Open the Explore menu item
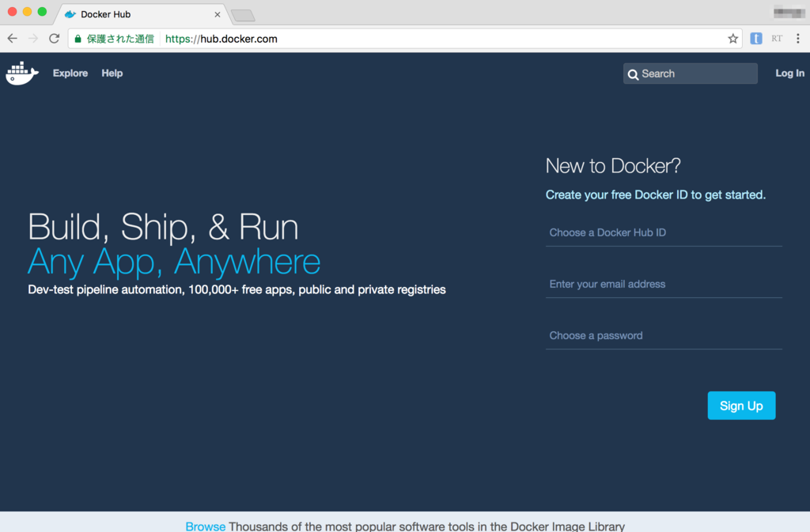This screenshot has height=532, width=810. tap(70, 74)
